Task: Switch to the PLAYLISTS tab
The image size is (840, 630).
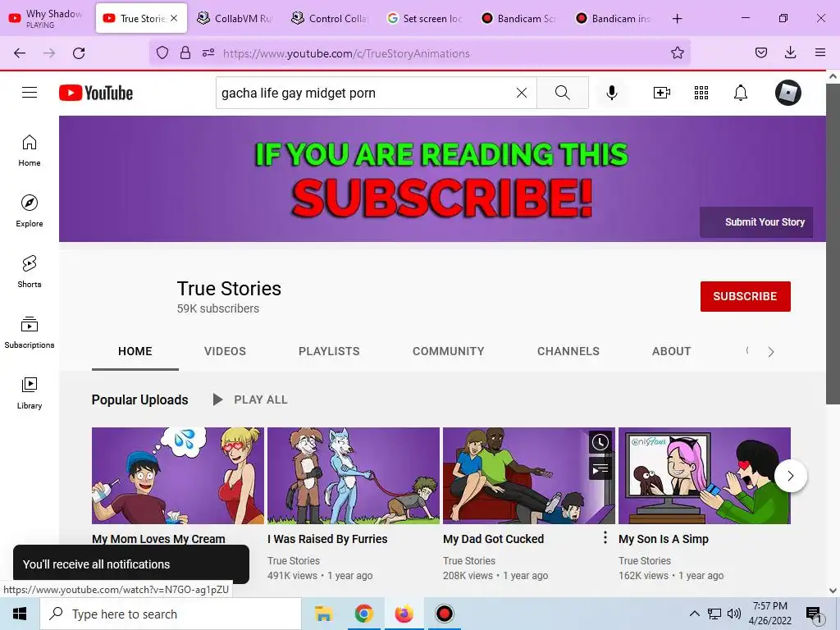Action: coord(329,351)
